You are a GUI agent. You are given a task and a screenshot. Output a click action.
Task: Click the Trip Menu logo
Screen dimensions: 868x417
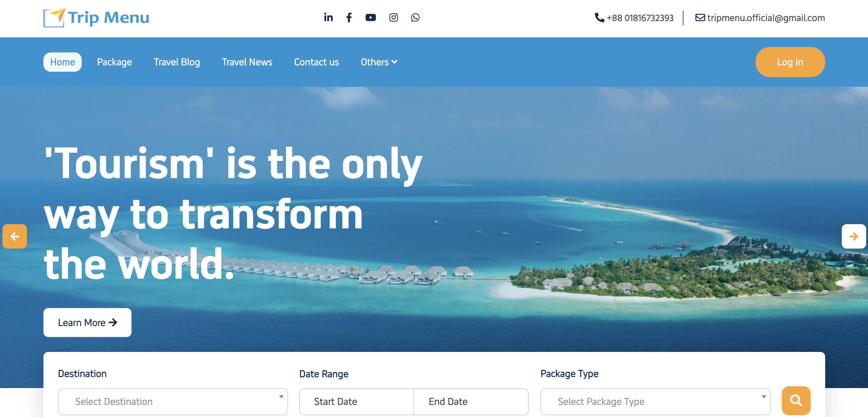tap(97, 18)
